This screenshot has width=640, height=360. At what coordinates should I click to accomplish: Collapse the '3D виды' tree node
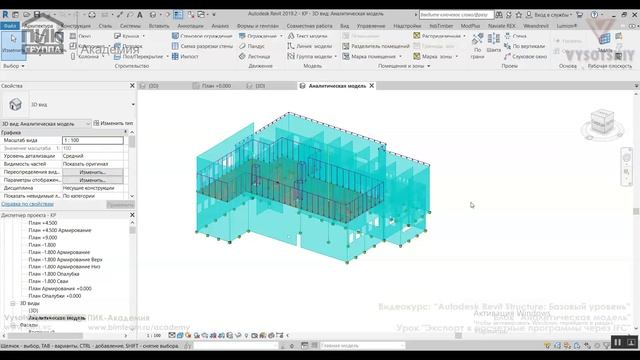click(x=13, y=303)
